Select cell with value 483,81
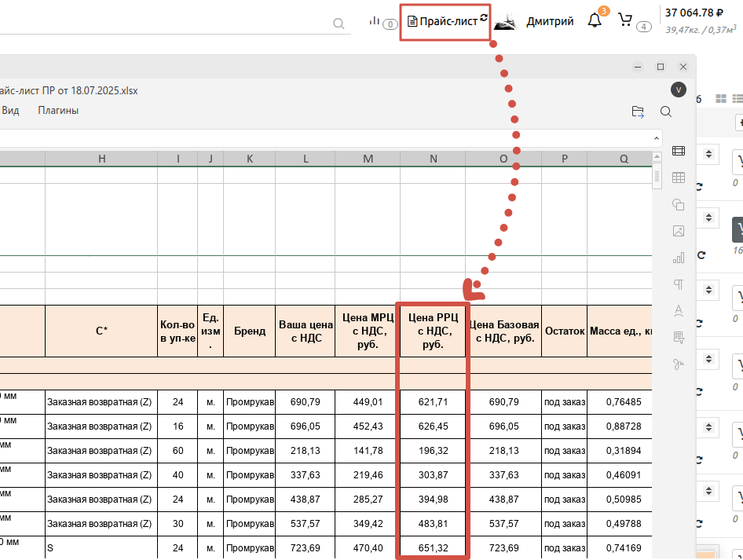The height and width of the screenshot is (560, 743). point(433,524)
